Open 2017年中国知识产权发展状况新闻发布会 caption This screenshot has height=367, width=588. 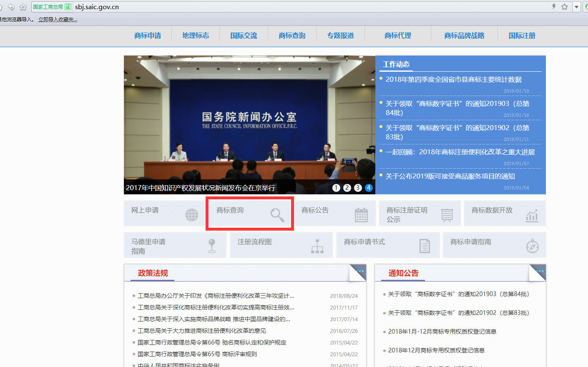coord(201,188)
